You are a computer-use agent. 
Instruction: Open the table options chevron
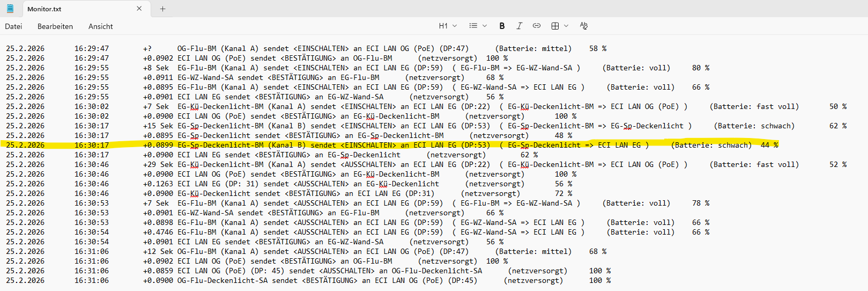click(x=566, y=26)
